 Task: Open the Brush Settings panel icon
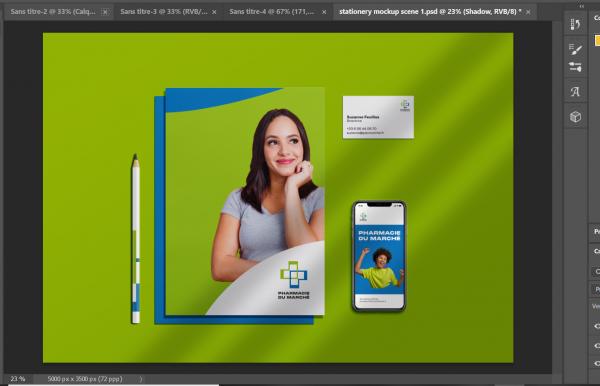[x=575, y=49]
